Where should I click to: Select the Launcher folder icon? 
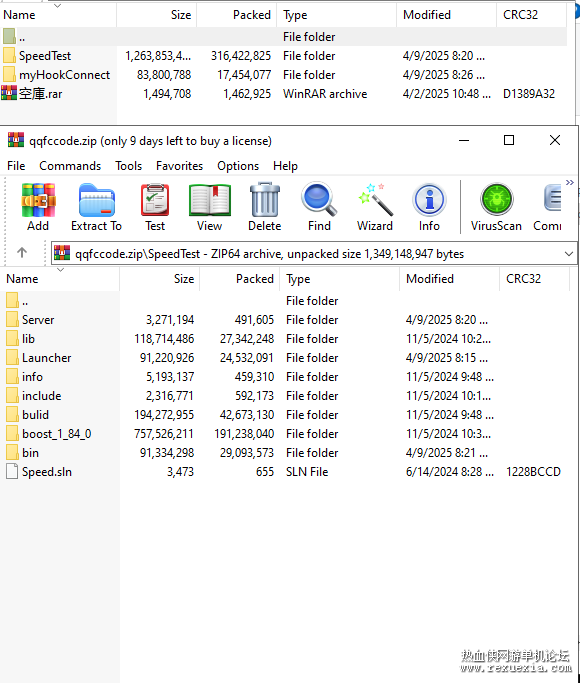(x=12, y=358)
